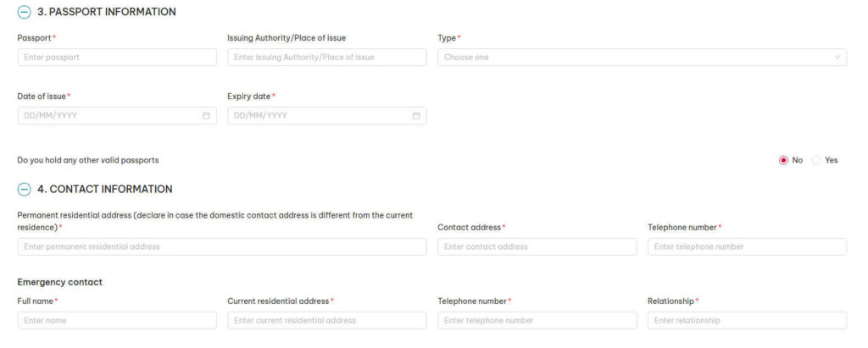Click the Contact address field
This screenshot has height=348, width=868.
pos(537,247)
